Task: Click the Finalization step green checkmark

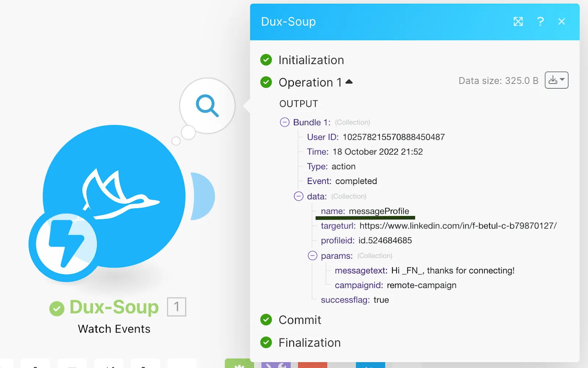Action: pyautogui.click(x=266, y=343)
